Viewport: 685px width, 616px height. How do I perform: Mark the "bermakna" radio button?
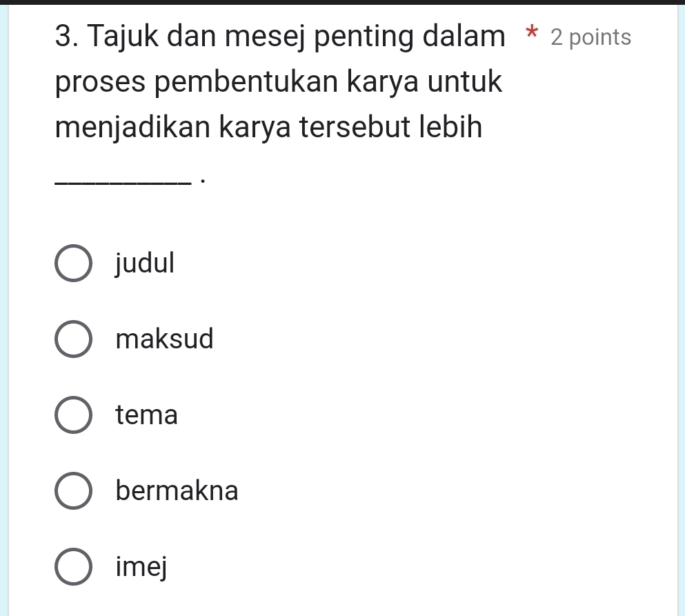(72, 491)
